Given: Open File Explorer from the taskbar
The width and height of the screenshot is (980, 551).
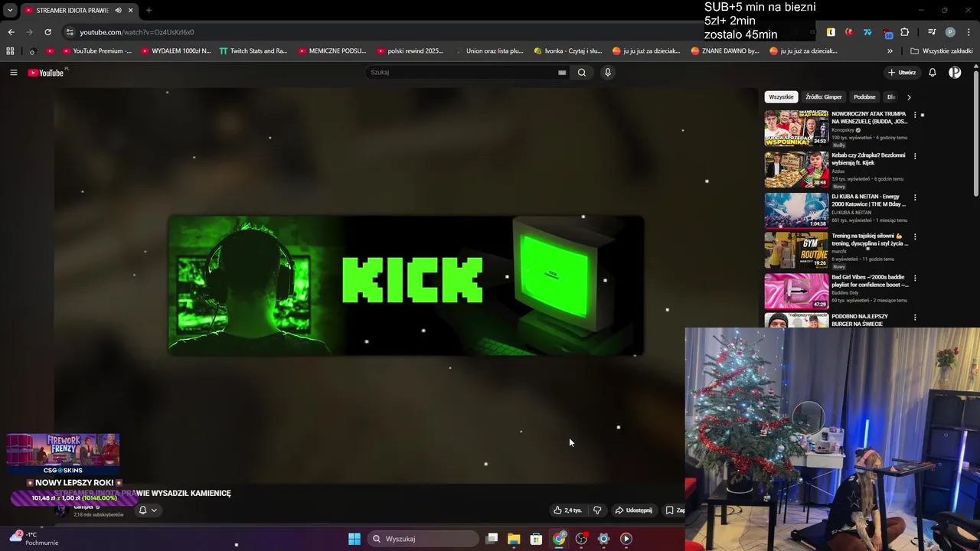Looking at the screenshot, I should pos(514,539).
